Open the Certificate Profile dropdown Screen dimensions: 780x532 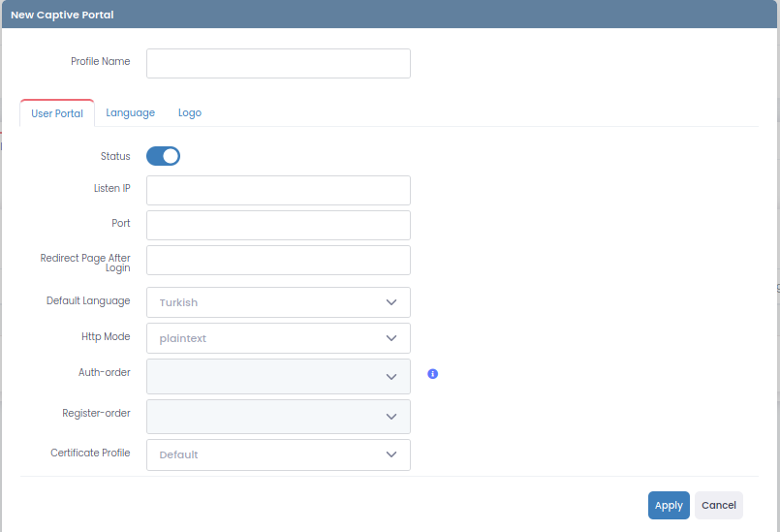278,454
